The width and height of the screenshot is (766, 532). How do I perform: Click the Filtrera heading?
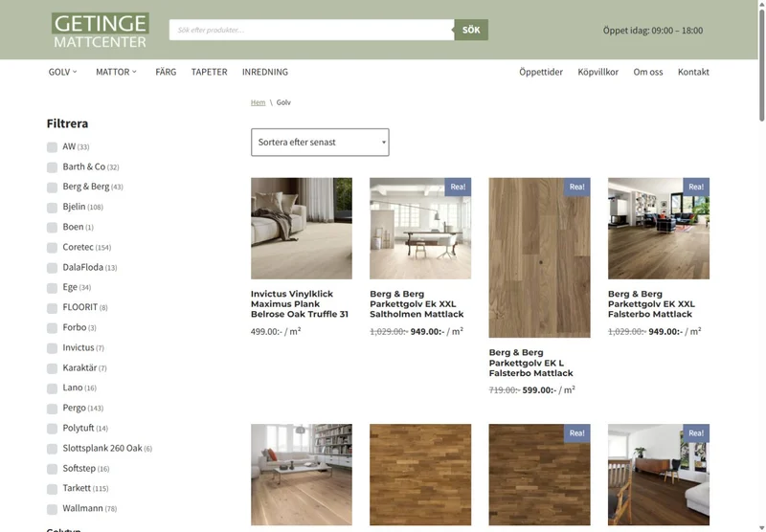point(67,123)
